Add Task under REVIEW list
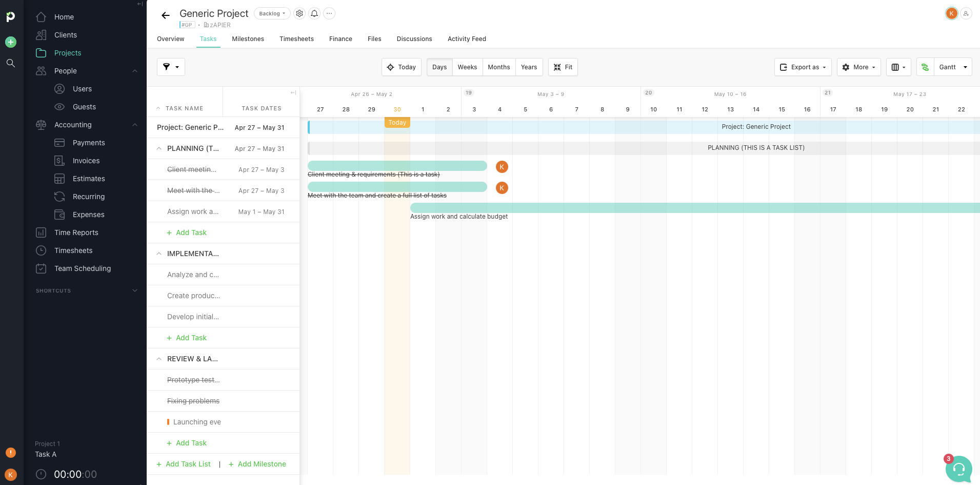The image size is (980, 485). [x=187, y=443]
